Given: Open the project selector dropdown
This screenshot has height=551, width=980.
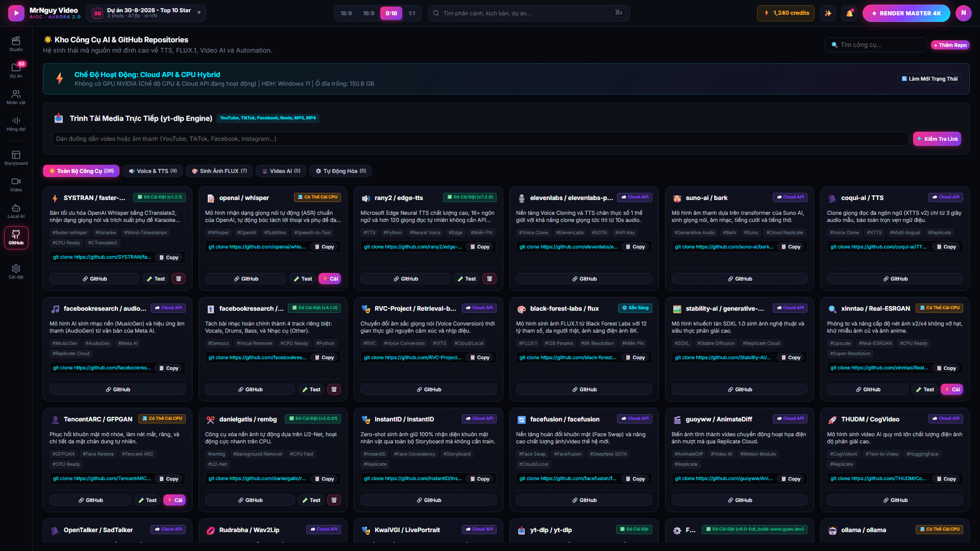Looking at the screenshot, I should [146, 13].
